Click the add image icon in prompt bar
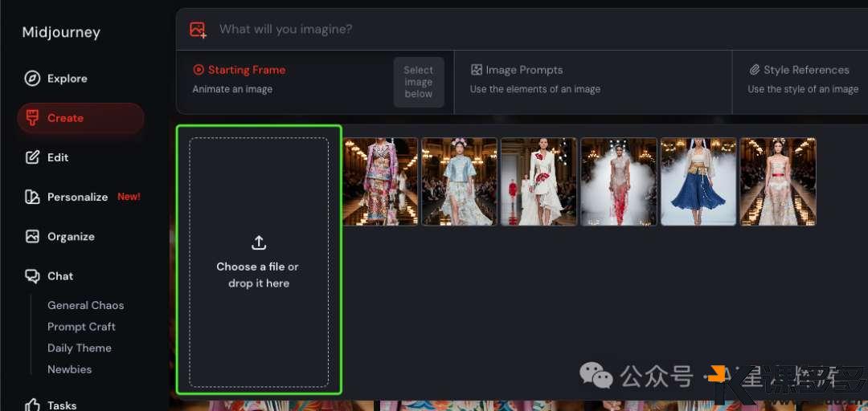The height and width of the screenshot is (411, 868). (198, 30)
